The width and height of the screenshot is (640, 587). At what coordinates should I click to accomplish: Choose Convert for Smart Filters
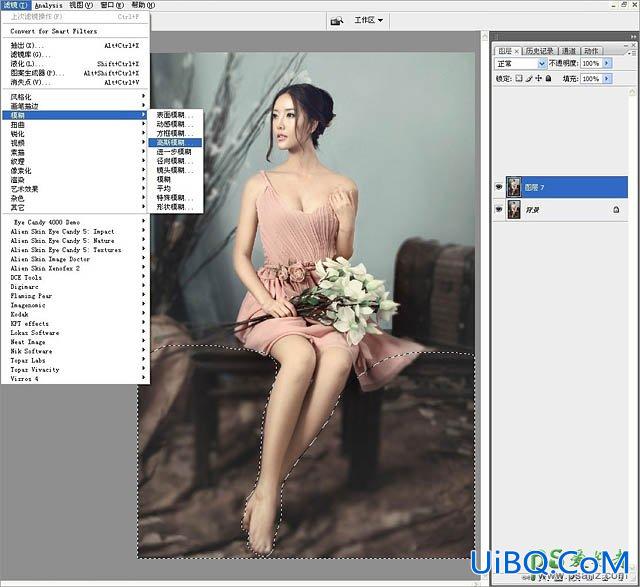[x=75, y=31]
